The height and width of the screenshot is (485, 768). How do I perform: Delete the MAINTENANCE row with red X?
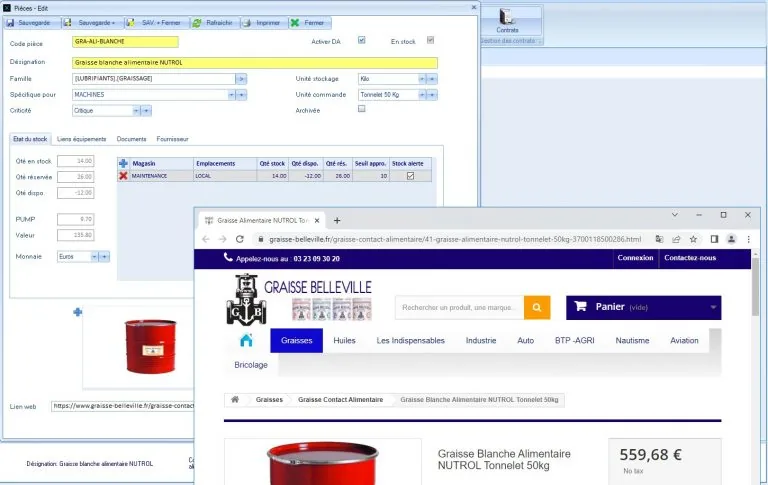[x=123, y=176]
